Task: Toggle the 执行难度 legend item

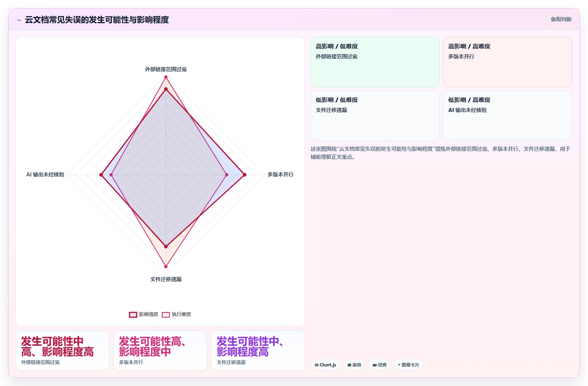Action: 177,314
